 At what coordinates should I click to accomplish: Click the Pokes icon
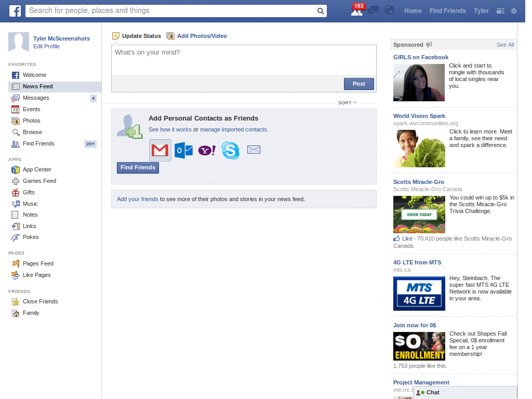click(15, 237)
